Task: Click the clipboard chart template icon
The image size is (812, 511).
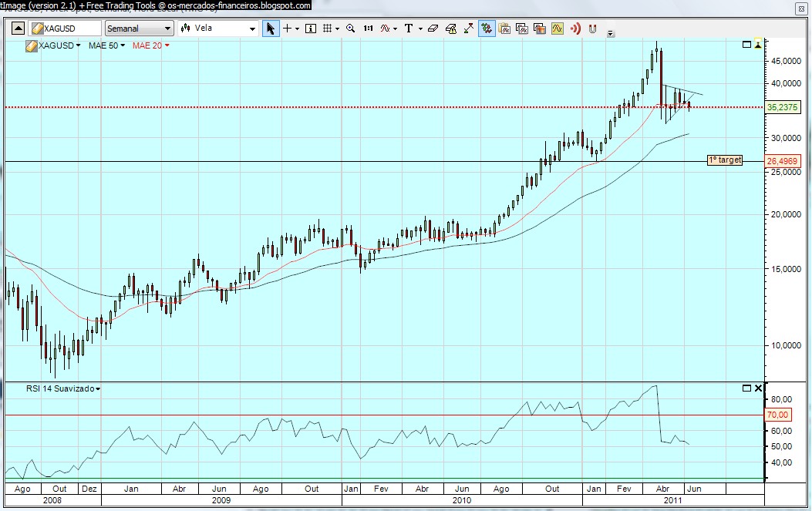Action: click(504, 29)
